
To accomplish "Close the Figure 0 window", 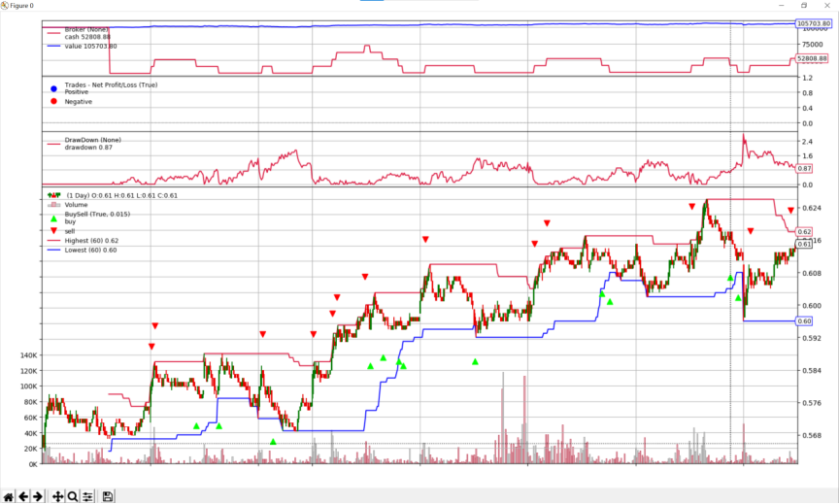I will point(826,6).
